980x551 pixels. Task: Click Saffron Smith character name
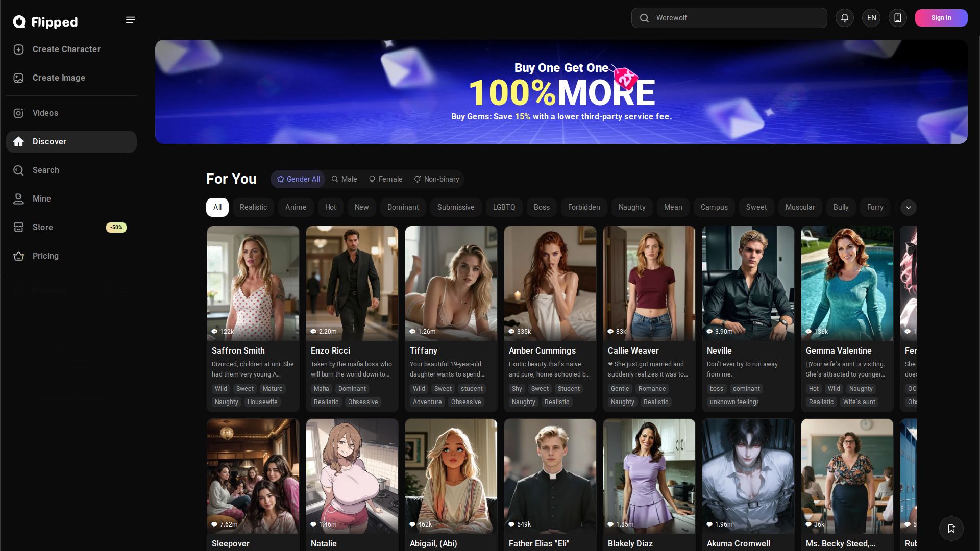tap(238, 350)
